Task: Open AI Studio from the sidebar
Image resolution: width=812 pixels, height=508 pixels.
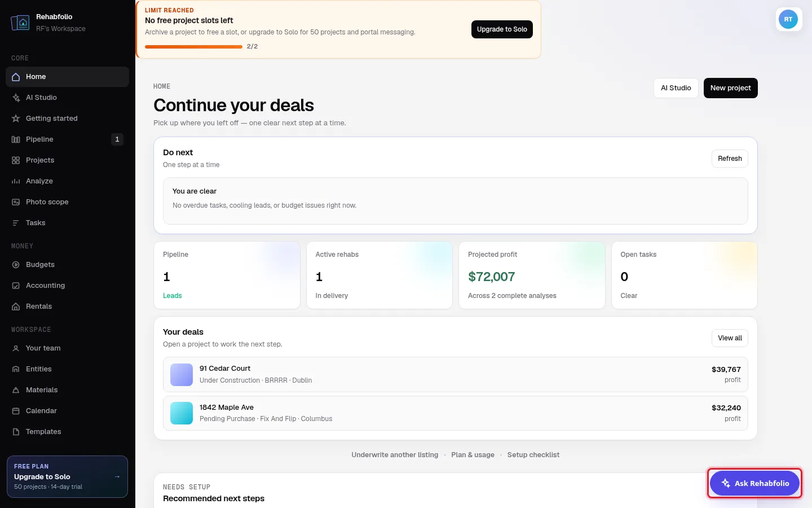Action: pyautogui.click(x=67, y=98)
